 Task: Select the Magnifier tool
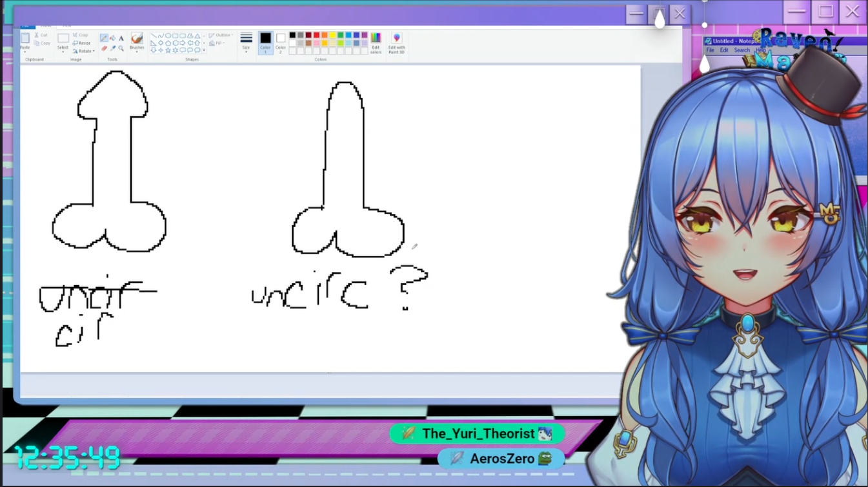click(x=121, y=48)
